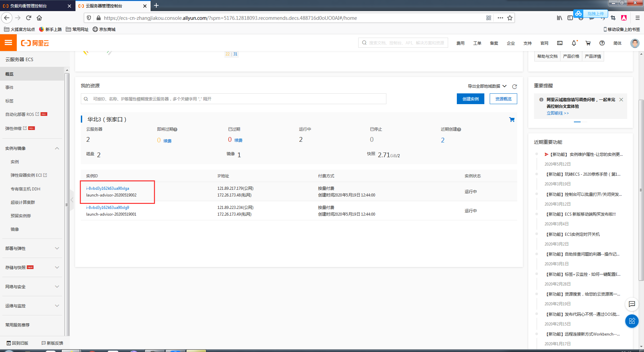Open the floating message icon bottom right

tap(632, 304)
